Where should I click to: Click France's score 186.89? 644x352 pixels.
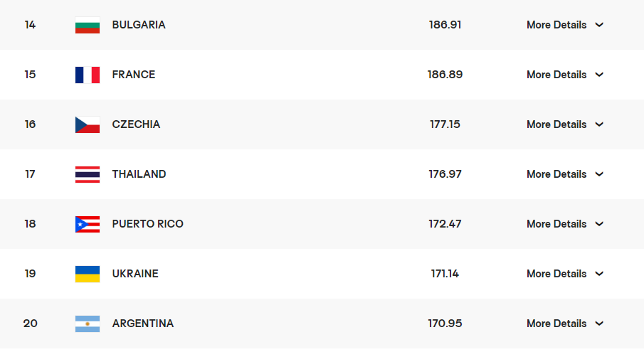point(445,75)
